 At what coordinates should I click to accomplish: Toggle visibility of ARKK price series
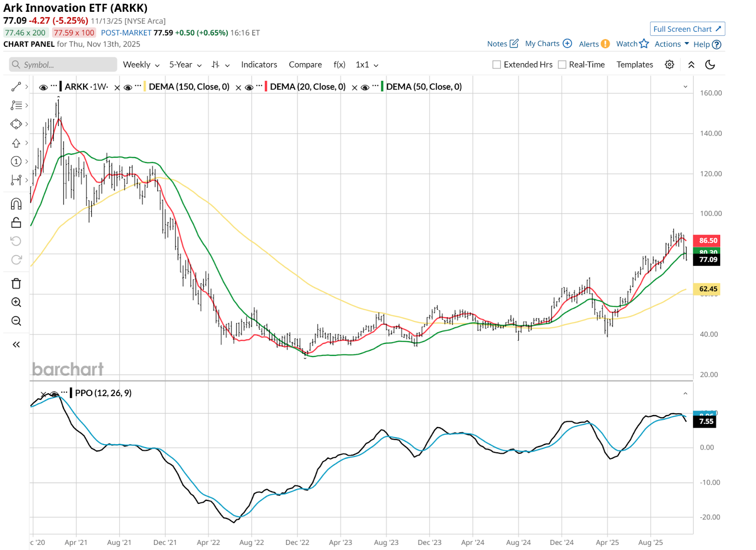43,87
